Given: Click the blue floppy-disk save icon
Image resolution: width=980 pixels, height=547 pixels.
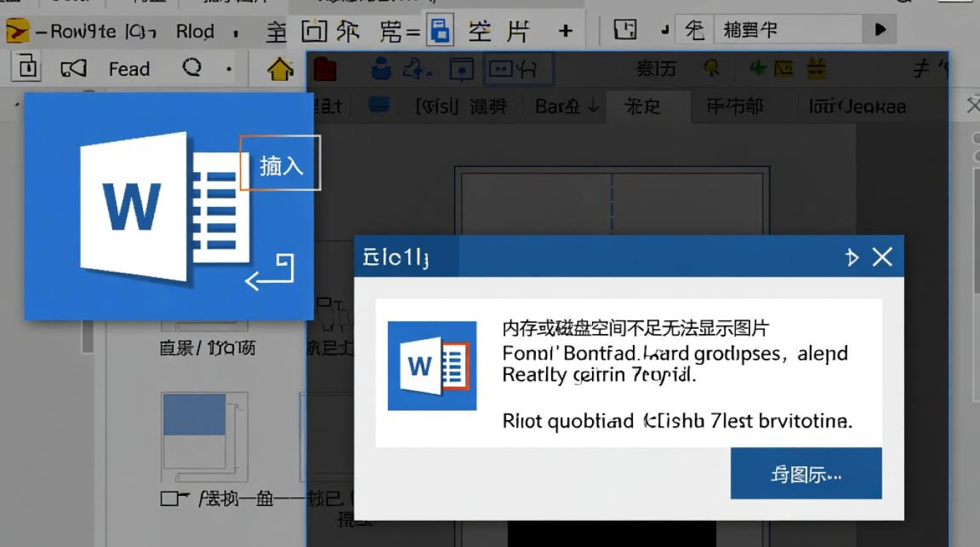Looking at the screenshot, I should [x=439, y=31].
